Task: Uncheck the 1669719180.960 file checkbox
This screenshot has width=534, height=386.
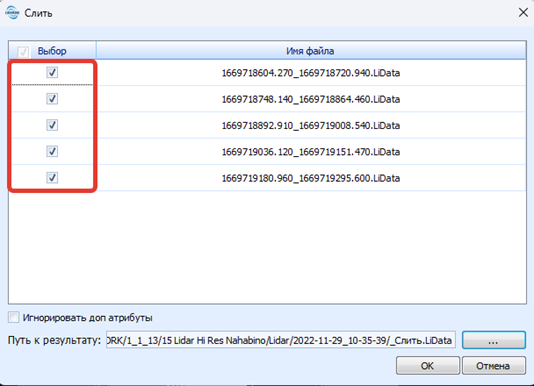Action: click(52, 177)
